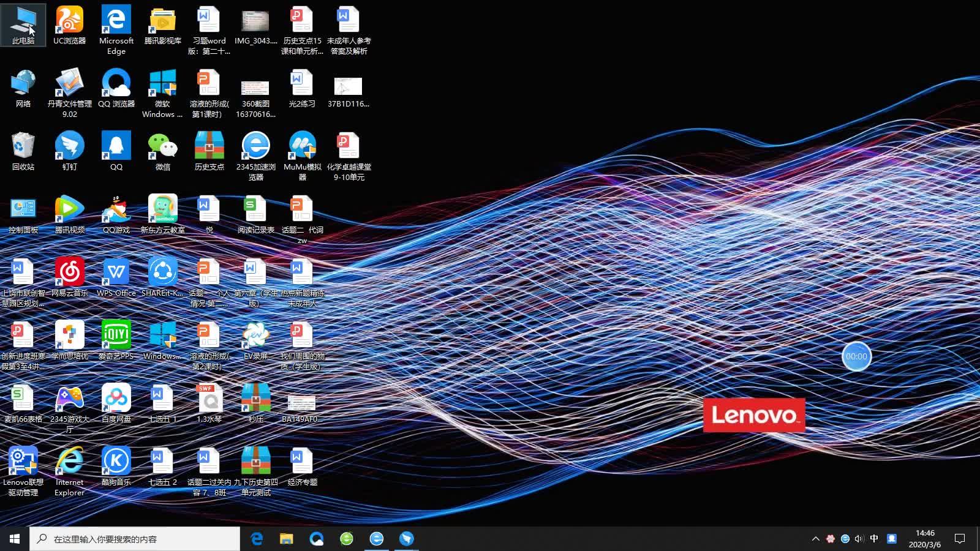Open 腾讯视频 desktop shortcut
The height and width of the screenshot is (551, 980).
point(70,214)
